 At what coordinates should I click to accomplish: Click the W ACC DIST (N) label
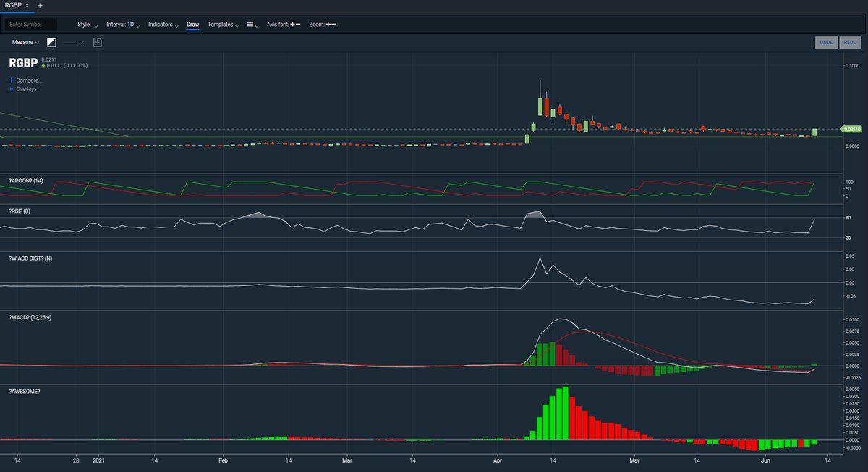point(30,258)
